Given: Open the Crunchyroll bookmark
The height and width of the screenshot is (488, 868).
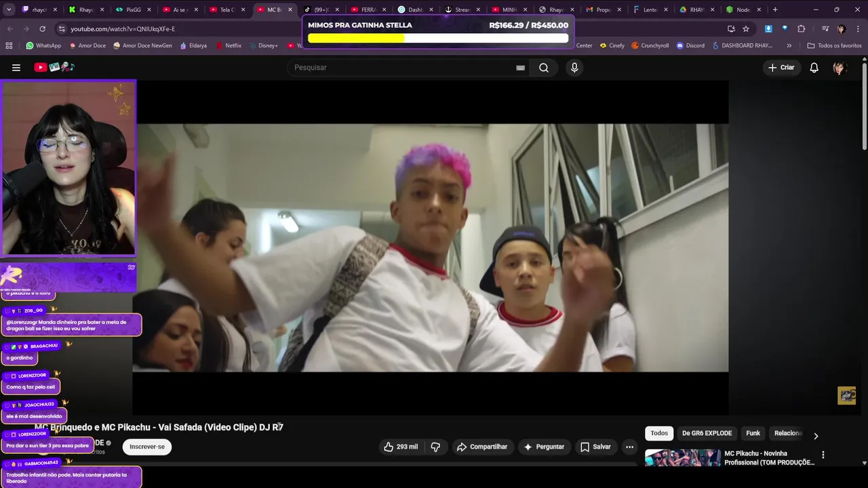Looking at the screenshot, I should click(x=650, y=45).
